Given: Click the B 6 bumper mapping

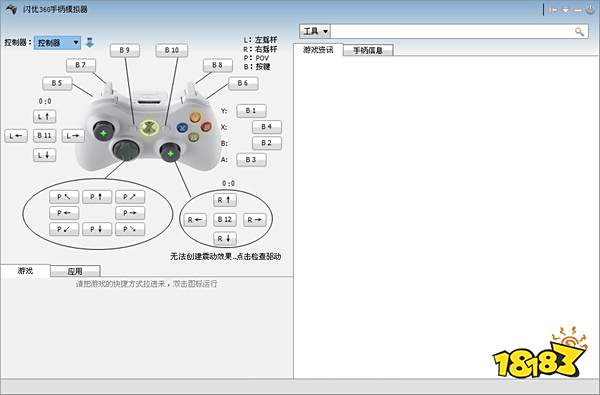Looking at the screenshot, I should point(243,83).
